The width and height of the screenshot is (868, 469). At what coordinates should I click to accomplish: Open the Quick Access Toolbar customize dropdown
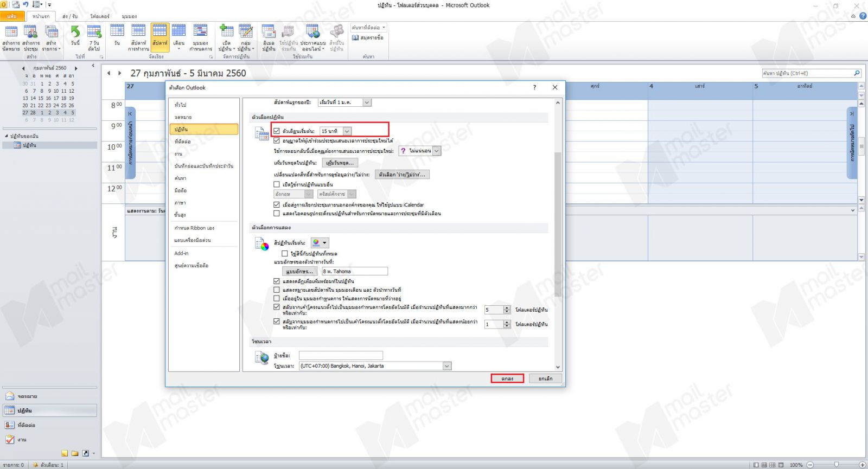(x=49, y=5)
